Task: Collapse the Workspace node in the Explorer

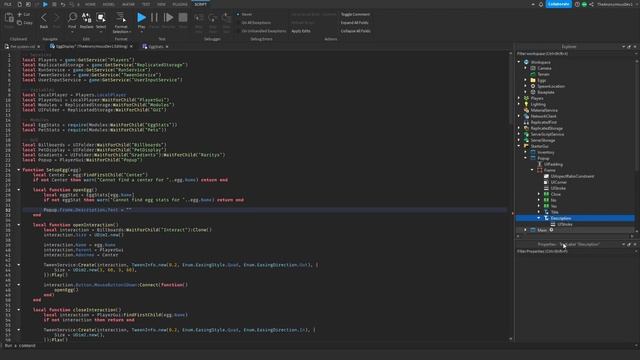Action: coord(519,62)
